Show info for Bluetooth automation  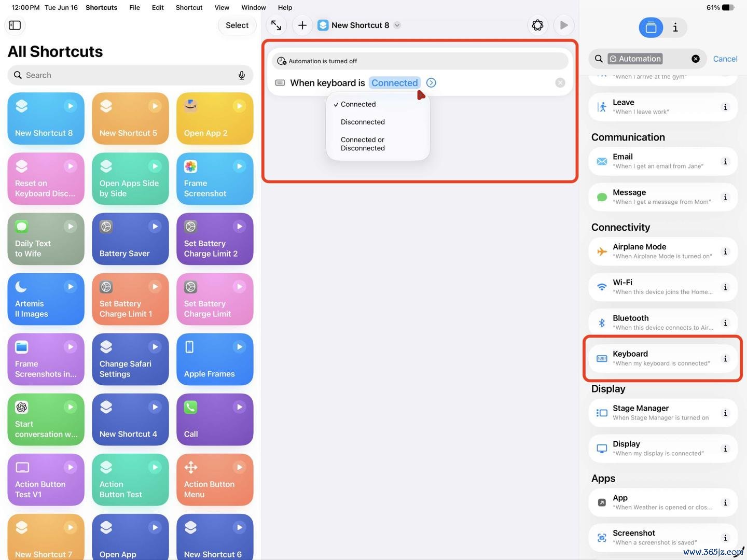(x=725, y=323)
